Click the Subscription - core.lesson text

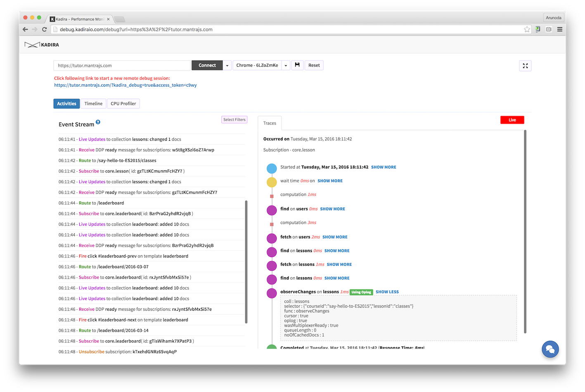pos(289,150)
